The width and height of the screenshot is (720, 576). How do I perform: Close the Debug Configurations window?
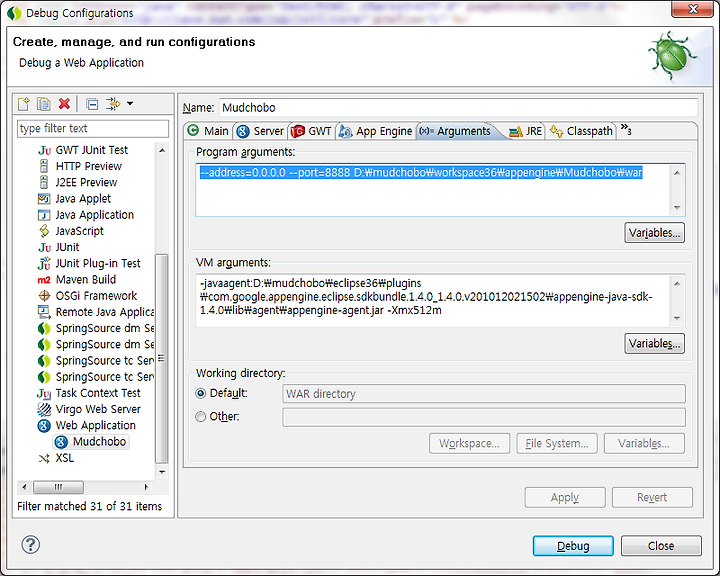pos(693,9)
